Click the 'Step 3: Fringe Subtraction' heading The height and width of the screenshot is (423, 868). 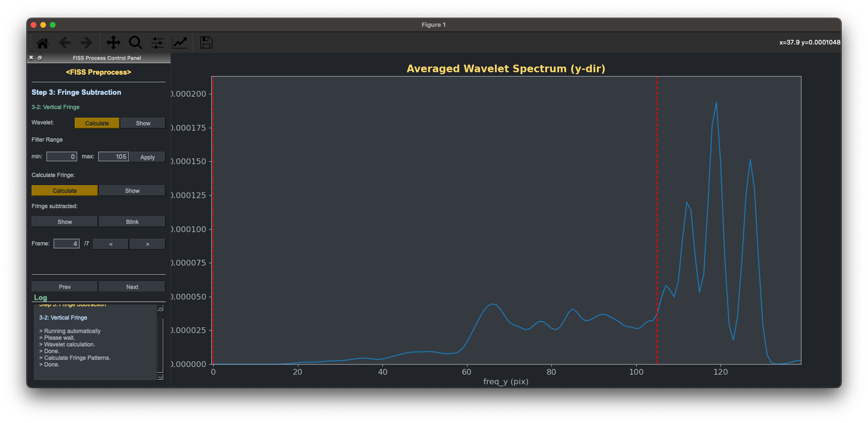(76, 92)
